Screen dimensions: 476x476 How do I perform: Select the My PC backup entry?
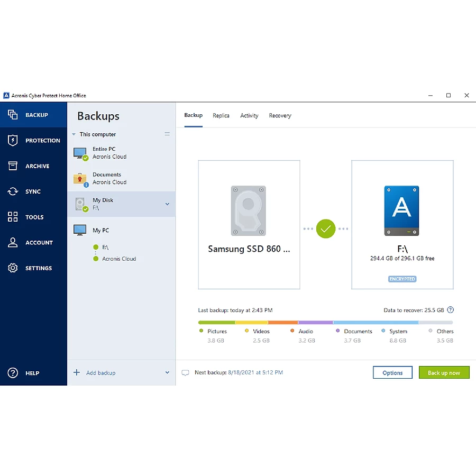click(x=122, y=230)
